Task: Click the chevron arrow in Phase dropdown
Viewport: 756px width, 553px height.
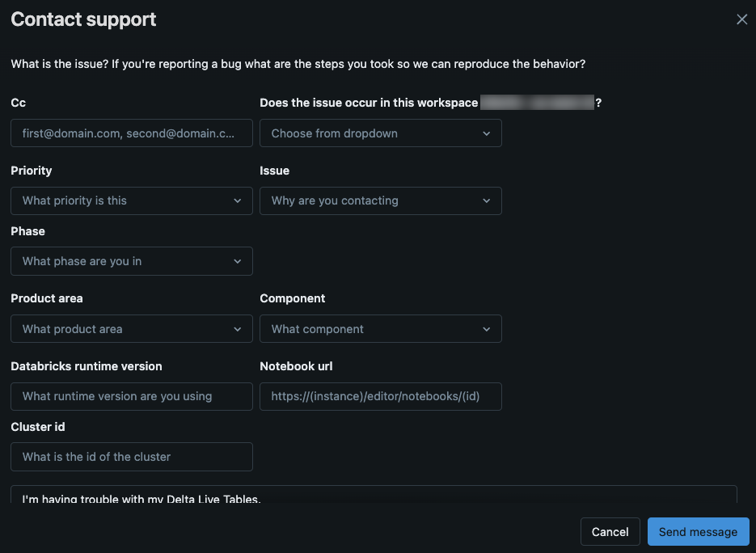Action: click(238, 261)
